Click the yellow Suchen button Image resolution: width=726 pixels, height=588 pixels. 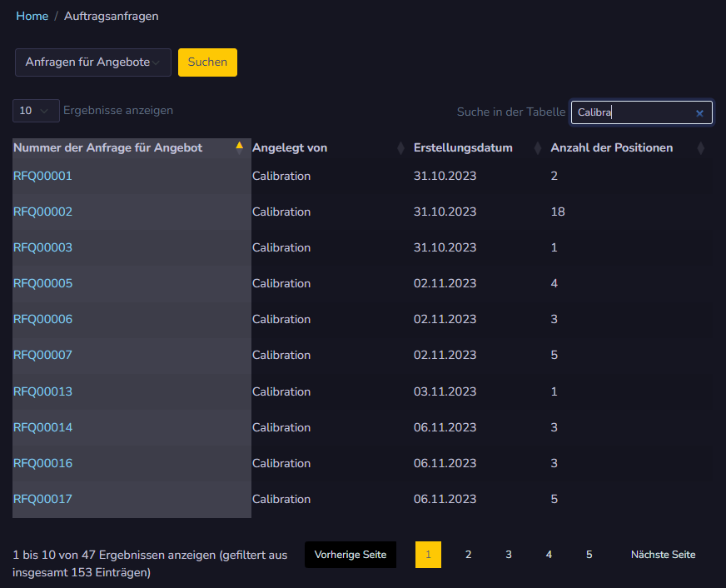click(207, 62)
